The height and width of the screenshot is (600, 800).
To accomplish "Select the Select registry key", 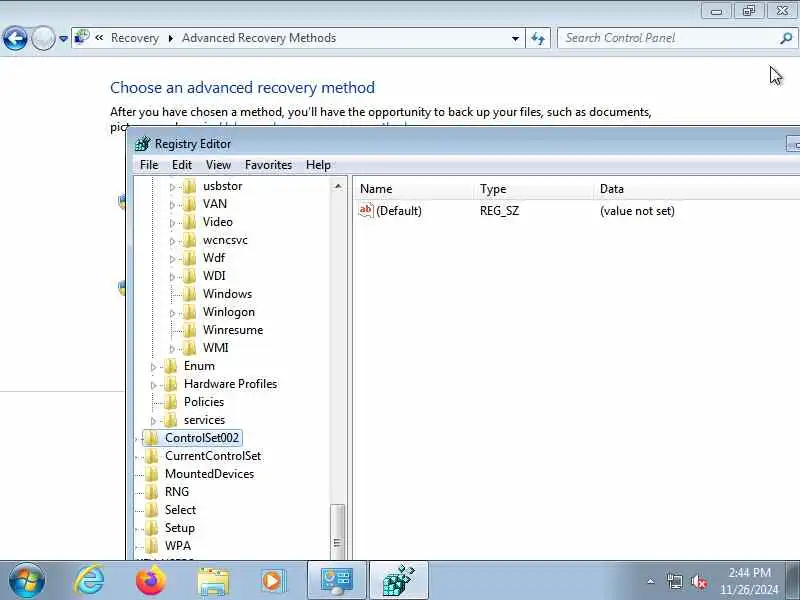I will point(180,510).
